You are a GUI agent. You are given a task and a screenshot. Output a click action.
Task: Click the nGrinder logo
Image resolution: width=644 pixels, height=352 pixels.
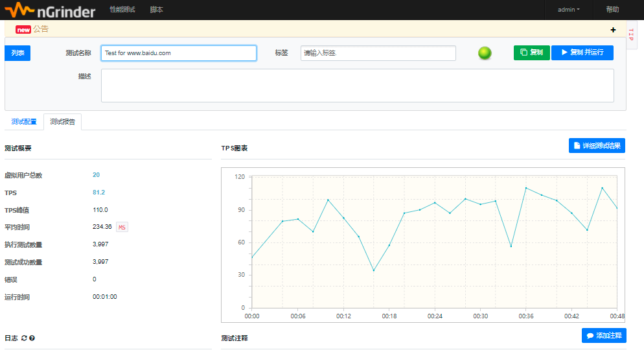[x=50, y=10]
